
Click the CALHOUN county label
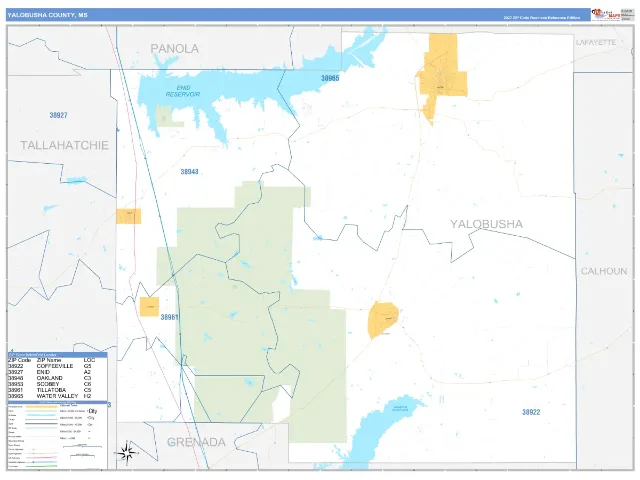tap(604, 271)
